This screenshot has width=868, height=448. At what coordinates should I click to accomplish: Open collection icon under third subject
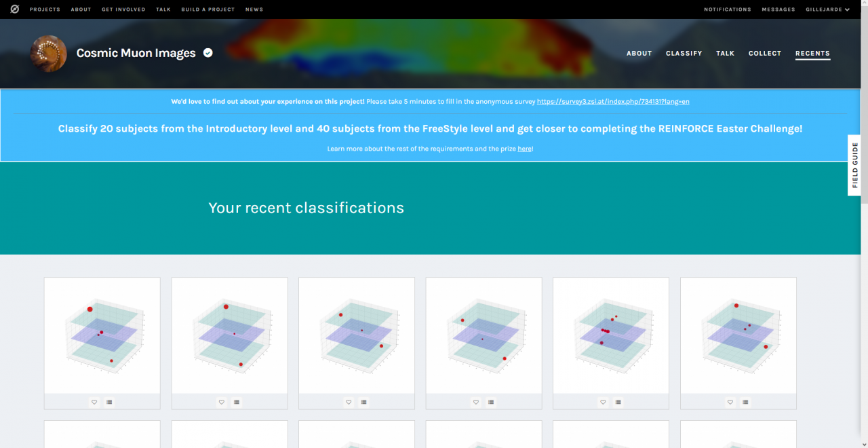[364, 402]
